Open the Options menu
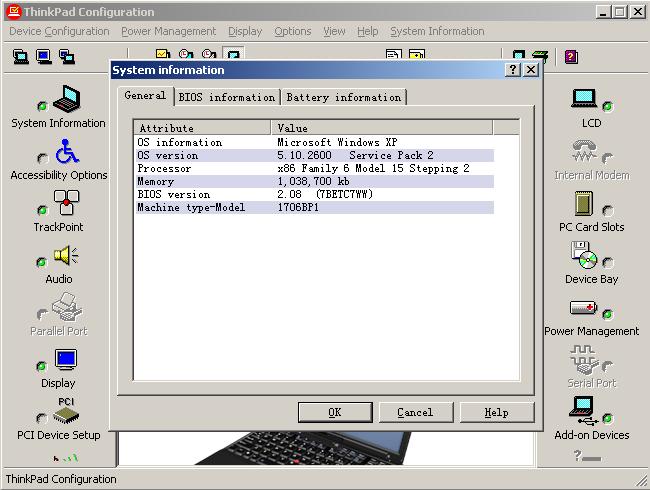 293,31
